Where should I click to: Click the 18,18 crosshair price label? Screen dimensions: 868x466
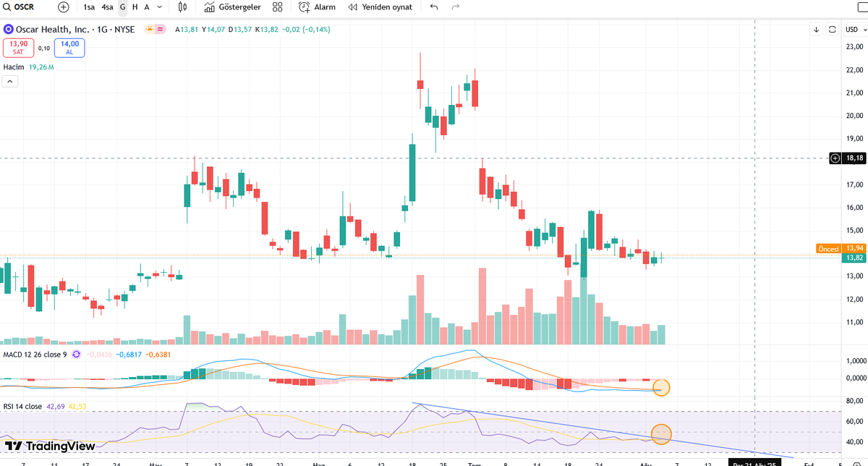click(854, 158)
